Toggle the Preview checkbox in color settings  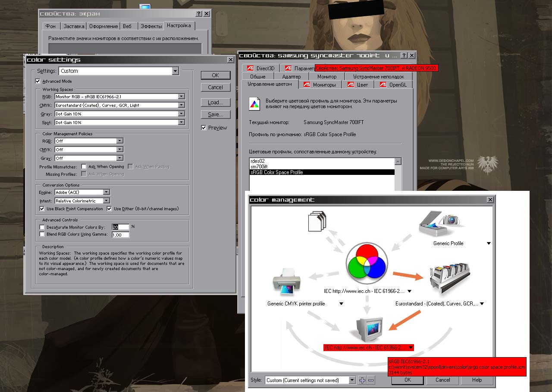pyautogui.click(x=204, y=128)
